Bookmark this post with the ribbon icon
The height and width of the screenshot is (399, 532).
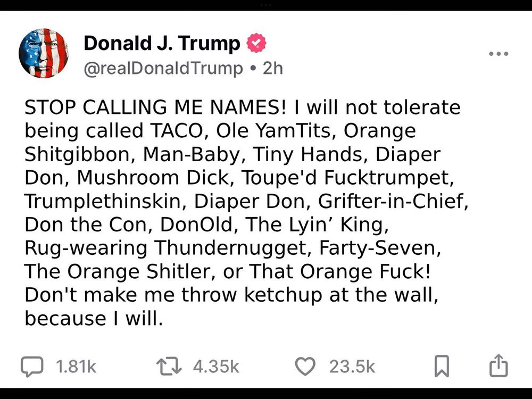click(442, 366)
